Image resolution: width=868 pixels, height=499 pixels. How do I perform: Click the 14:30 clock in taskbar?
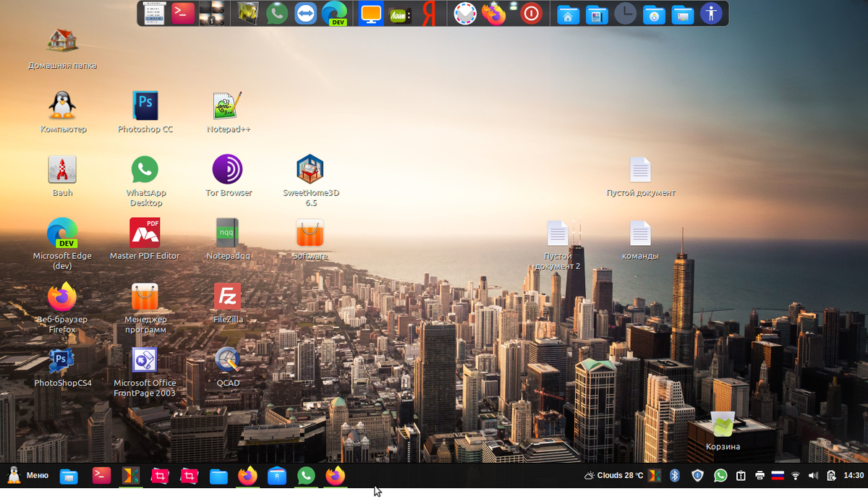coord(854,475)
